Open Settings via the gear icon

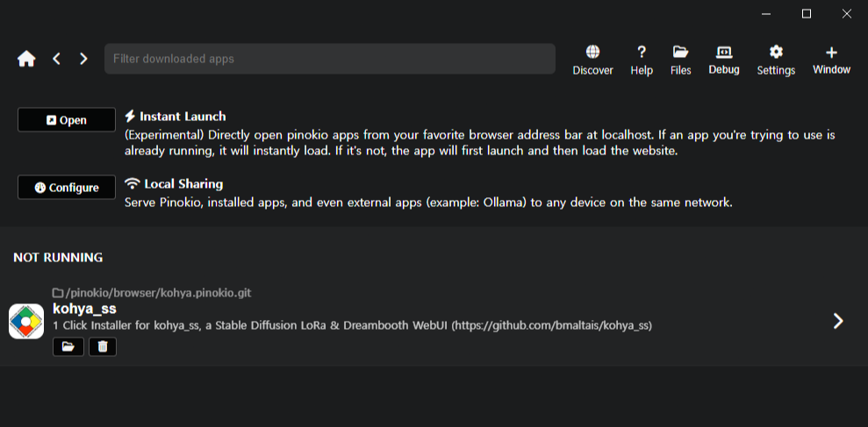coord(776,60)
